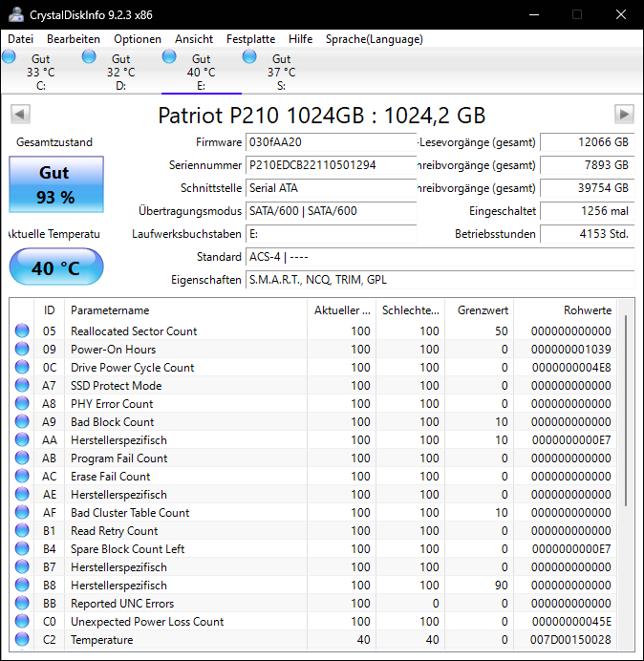644x661 pixels.
Task: Click the Gut 93 % health status button
Action: point(56,184)
